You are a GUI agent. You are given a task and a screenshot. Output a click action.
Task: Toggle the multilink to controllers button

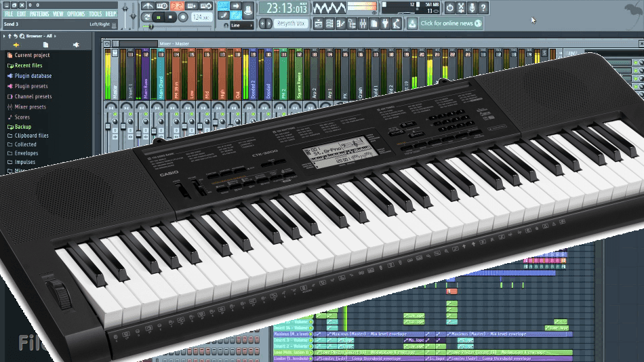(248, 10)
